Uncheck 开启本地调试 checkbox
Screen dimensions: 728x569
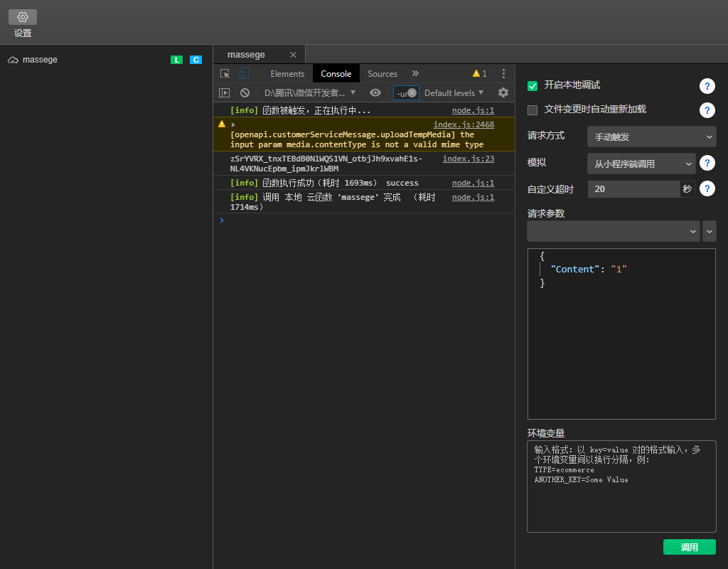pyautogui.click(x=532, y=86)
